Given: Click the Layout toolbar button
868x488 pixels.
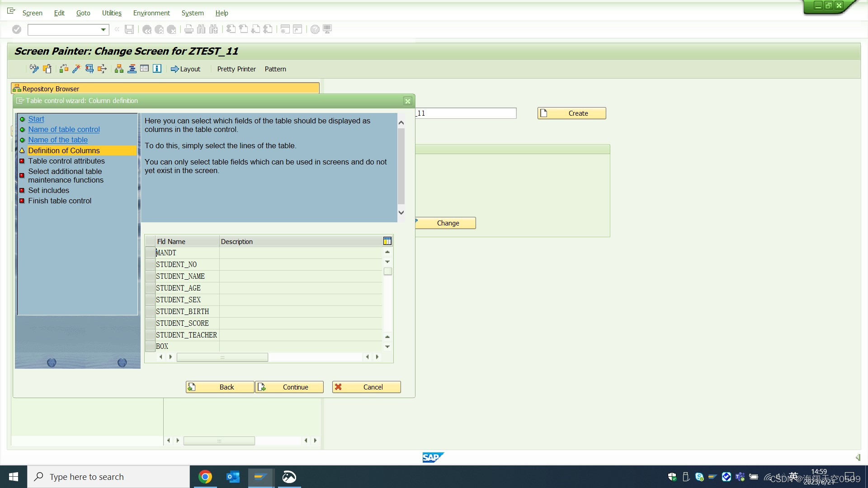Looking at the screenshot, I should tap(185, 69).
